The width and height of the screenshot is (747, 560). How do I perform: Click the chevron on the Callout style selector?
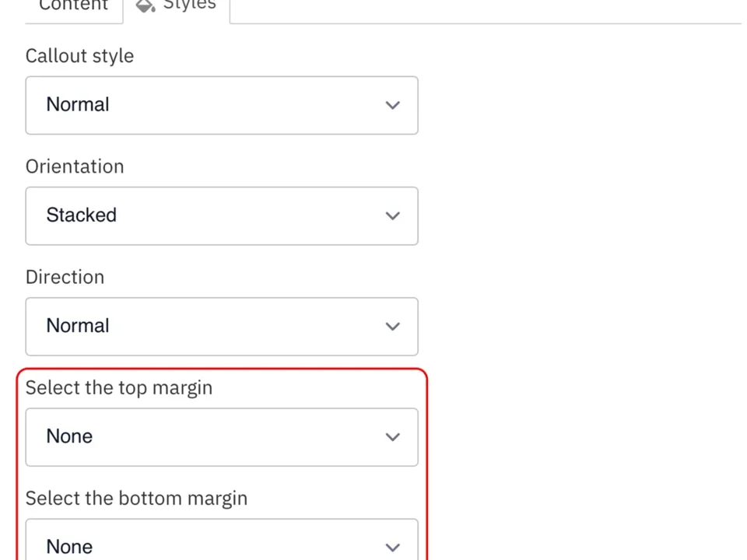pos(392,105)
